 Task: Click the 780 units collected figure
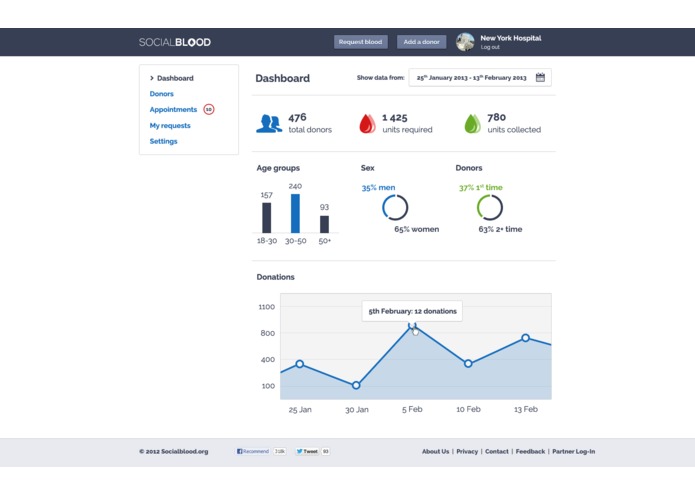496,117
